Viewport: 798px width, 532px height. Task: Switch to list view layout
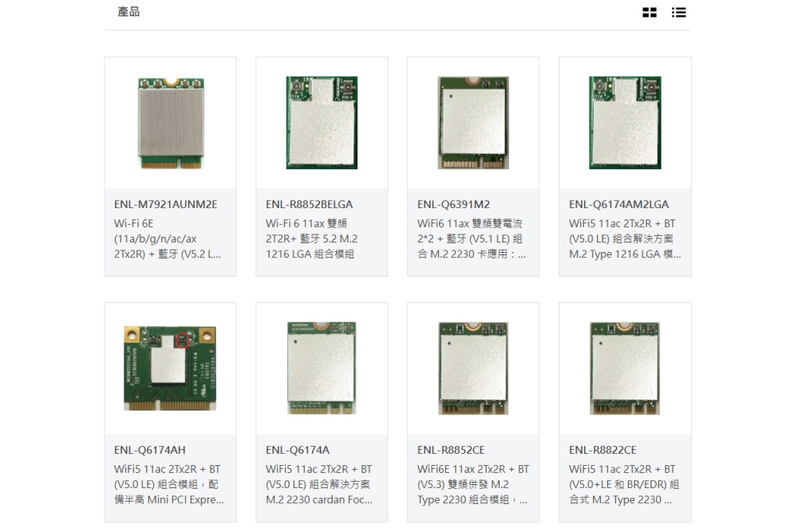[678, 13]
